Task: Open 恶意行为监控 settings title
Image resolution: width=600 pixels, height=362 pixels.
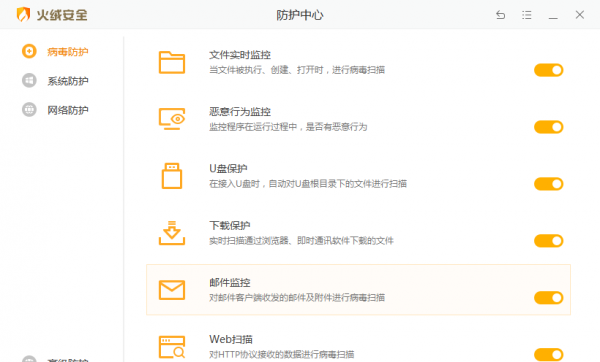Action: pos(240,112)
